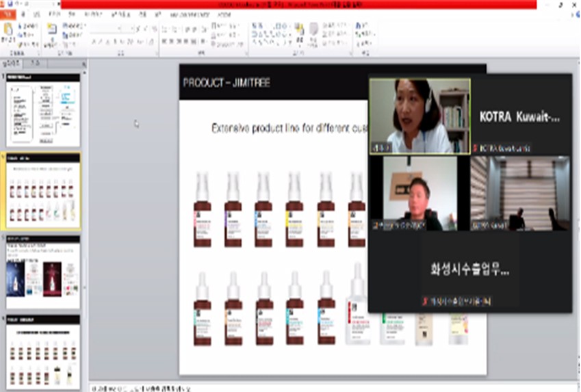The height and width of the screenshot is (392, 581).
Task: Click the Find binoculars icon
Action: tap(359, 26)
